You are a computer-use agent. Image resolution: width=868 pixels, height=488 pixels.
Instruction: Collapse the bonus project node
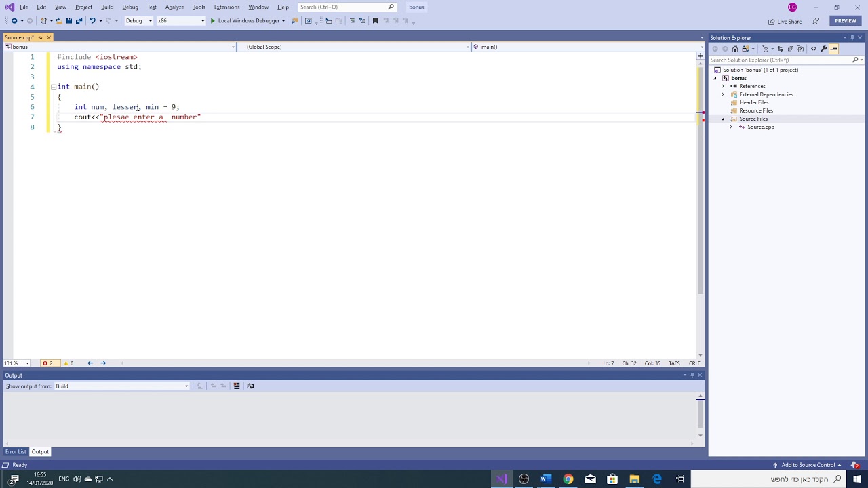[715, 78]
